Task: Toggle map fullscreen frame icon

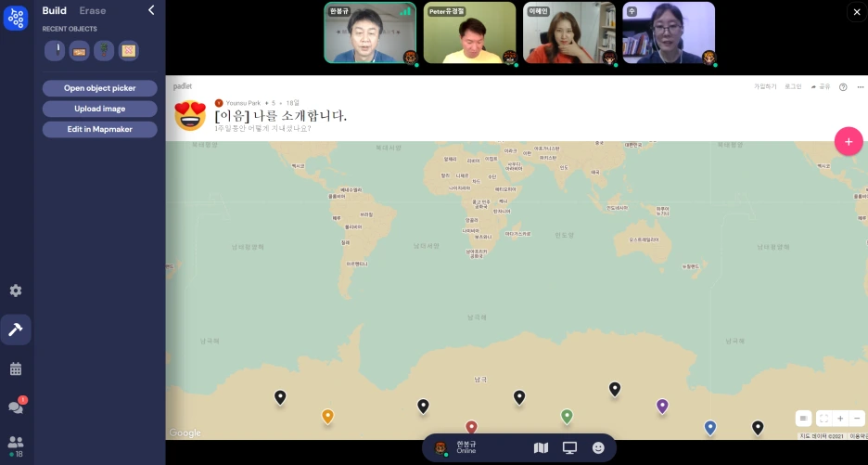Action: click(823, 419)
